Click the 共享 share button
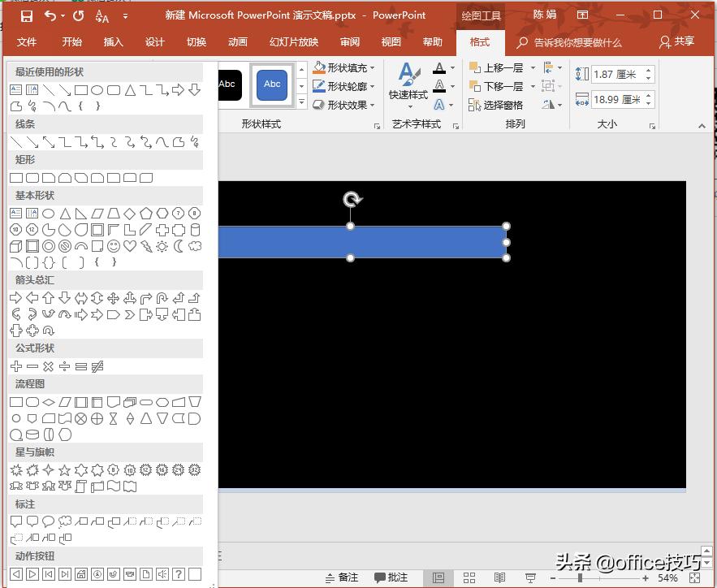The height and width of the screenshot is (588, 717). click(678, 41)
